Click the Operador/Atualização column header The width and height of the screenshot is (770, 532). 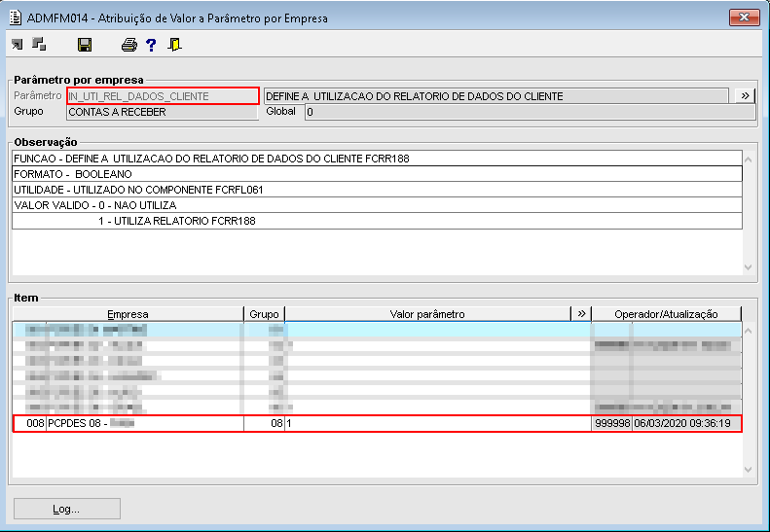coord(666,314)
